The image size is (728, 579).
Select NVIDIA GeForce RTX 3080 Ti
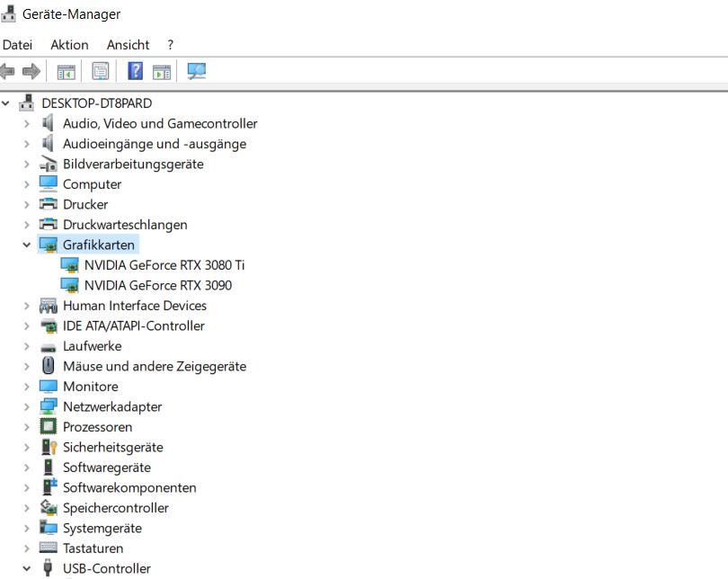tap(164, 265)
